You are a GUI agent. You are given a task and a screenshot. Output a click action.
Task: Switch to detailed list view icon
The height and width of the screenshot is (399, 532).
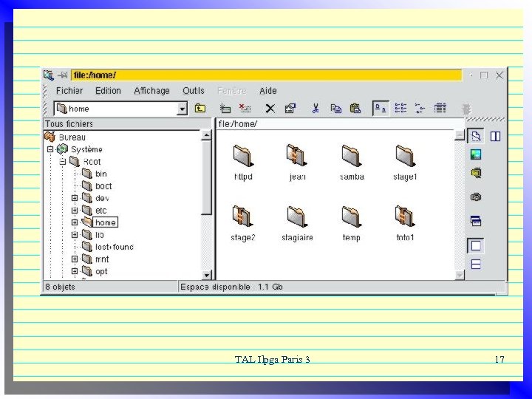tap(440, 108)
